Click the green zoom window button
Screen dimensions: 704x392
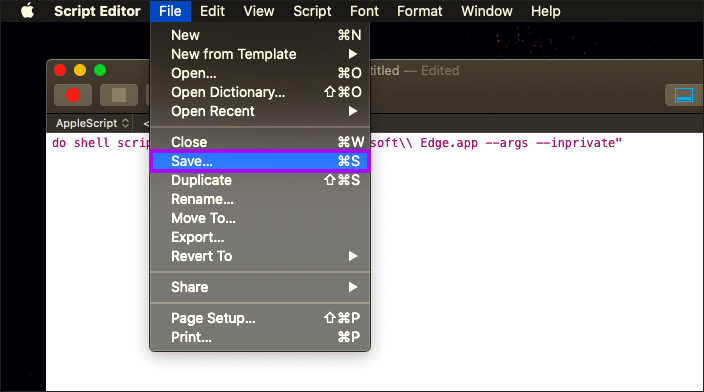tap(100, 70)
